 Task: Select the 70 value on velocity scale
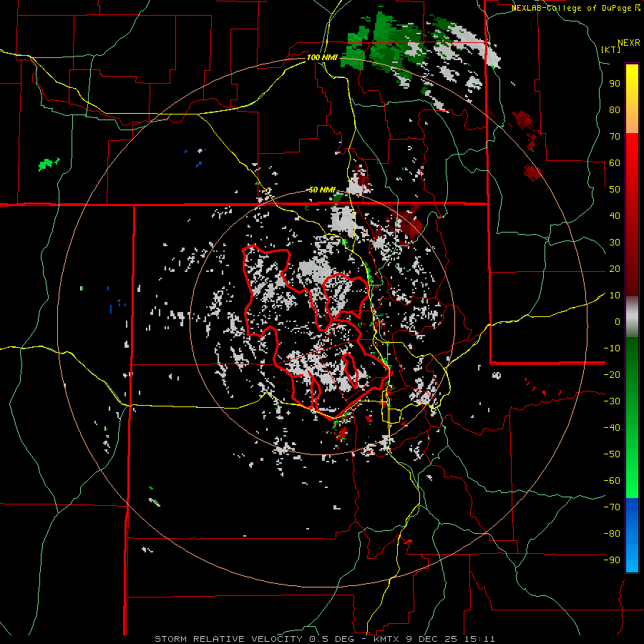coord(615,137)
